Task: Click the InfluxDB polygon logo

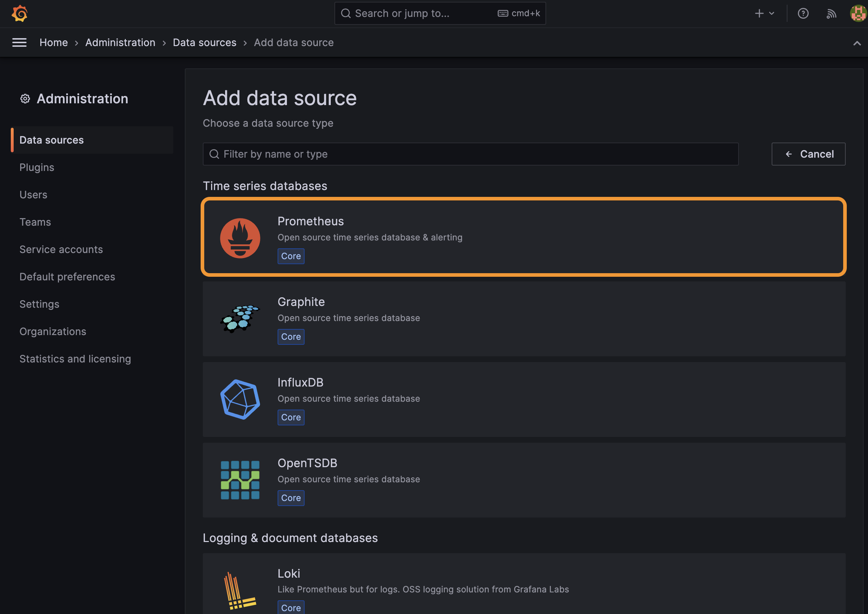Action: tap(240, 399)
